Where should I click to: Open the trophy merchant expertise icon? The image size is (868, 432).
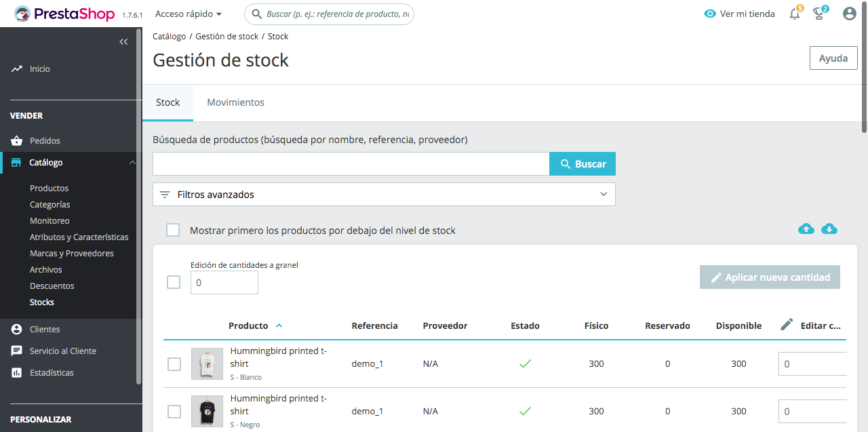click(819, 14)
